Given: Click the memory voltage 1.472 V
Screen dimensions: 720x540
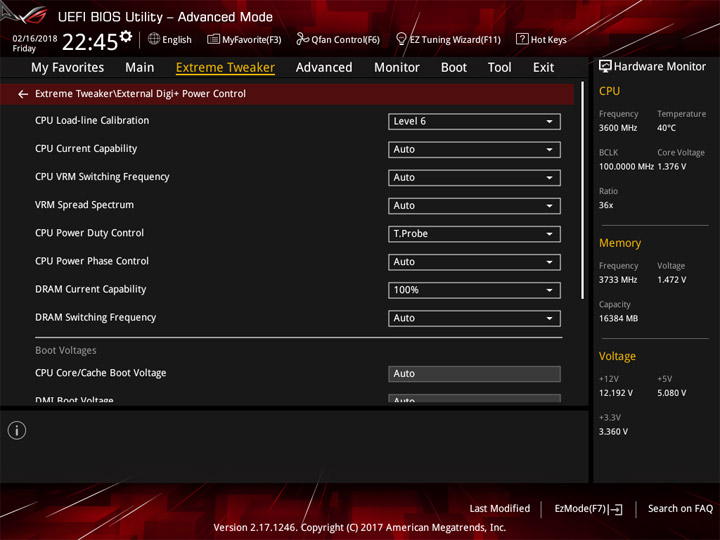Looking at the screenshot, I should pyautogui.click(x=671, y=280).
